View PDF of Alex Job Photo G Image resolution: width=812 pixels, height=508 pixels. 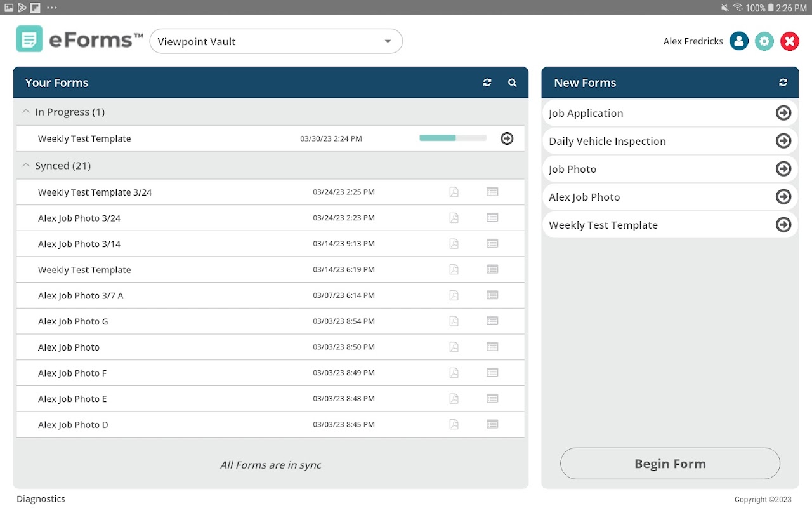coord(454,321)
